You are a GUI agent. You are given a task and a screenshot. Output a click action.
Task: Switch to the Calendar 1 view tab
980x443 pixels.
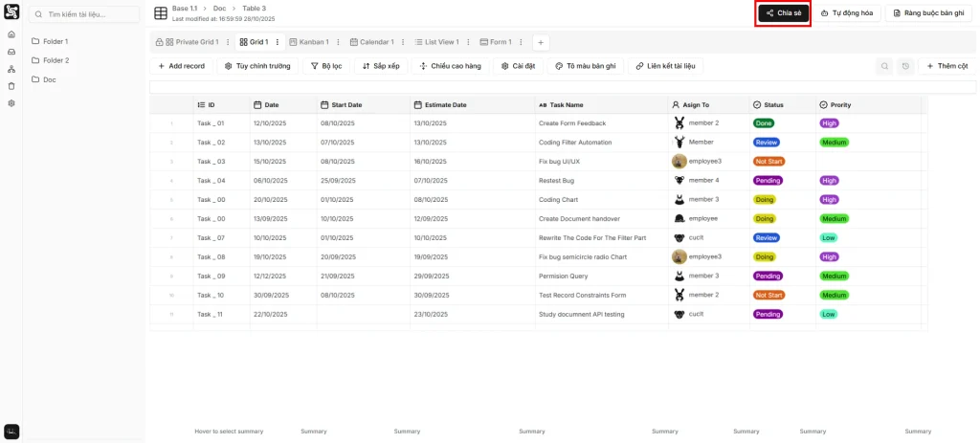tap(371, 42)
